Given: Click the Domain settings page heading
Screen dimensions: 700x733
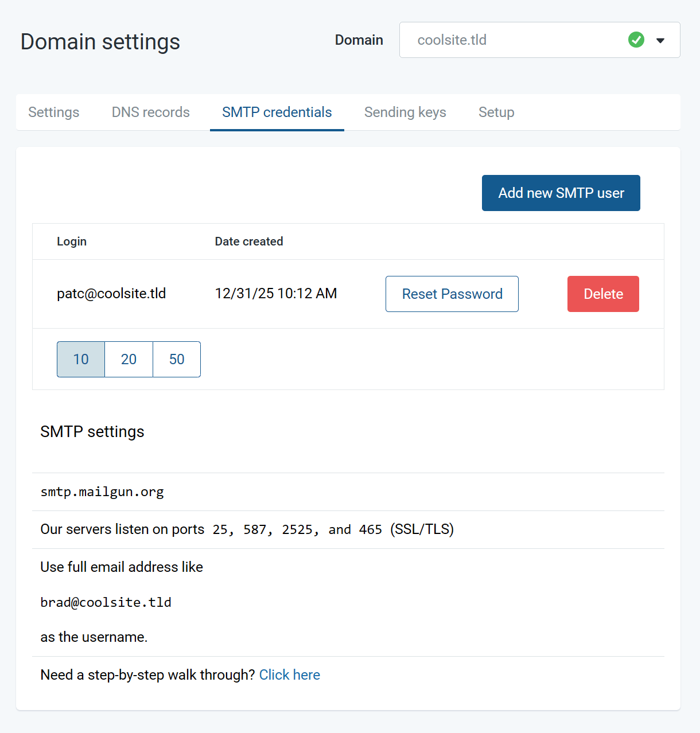Looking at the screenshot, I should pos(100,41).
